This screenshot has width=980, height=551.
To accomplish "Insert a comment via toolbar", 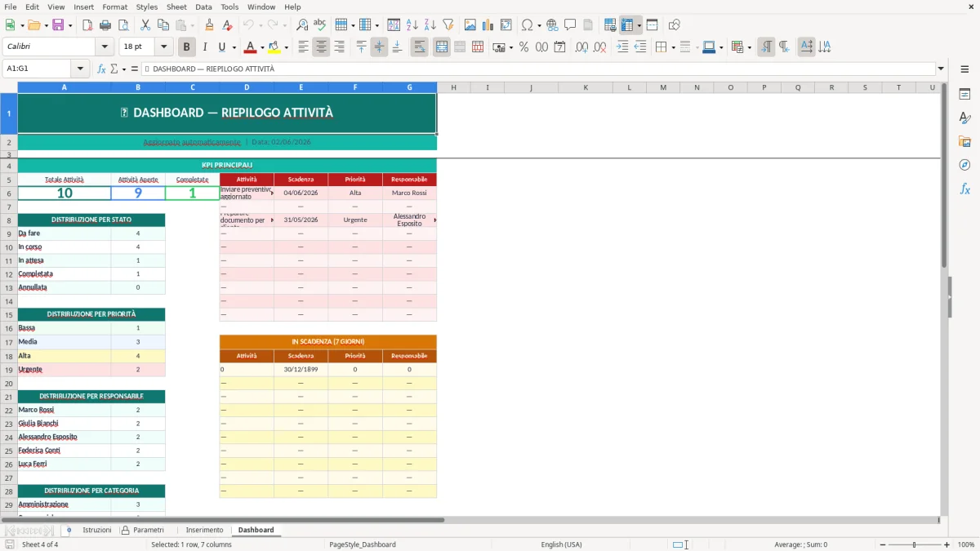I will click(570, 25).
